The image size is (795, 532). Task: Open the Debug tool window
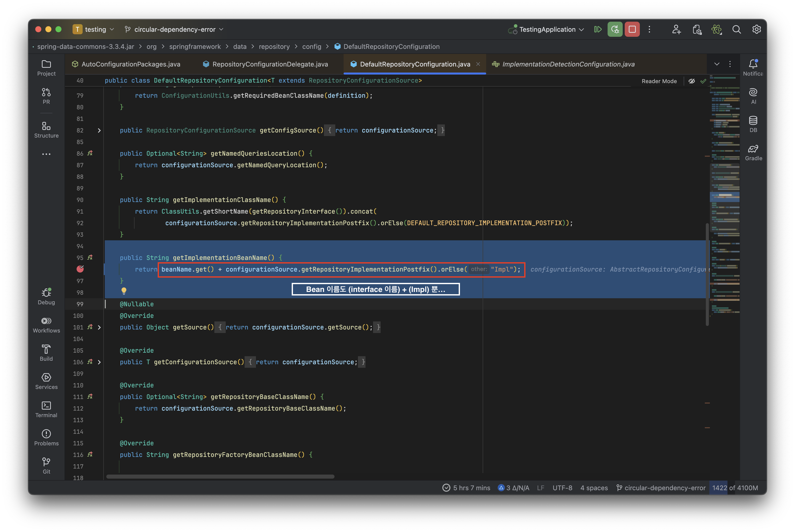[46, 296]
